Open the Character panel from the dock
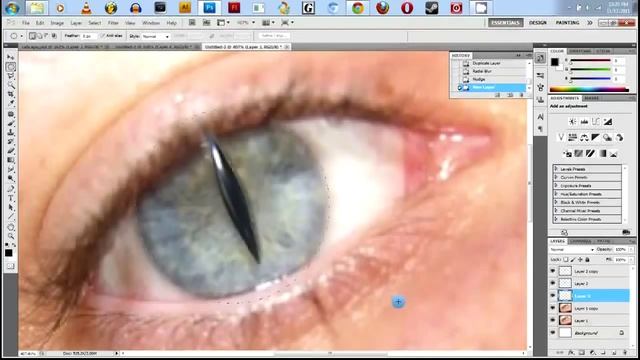Viewport: 640px width, 360px height. pyautogui.click(x=540, y=117)
